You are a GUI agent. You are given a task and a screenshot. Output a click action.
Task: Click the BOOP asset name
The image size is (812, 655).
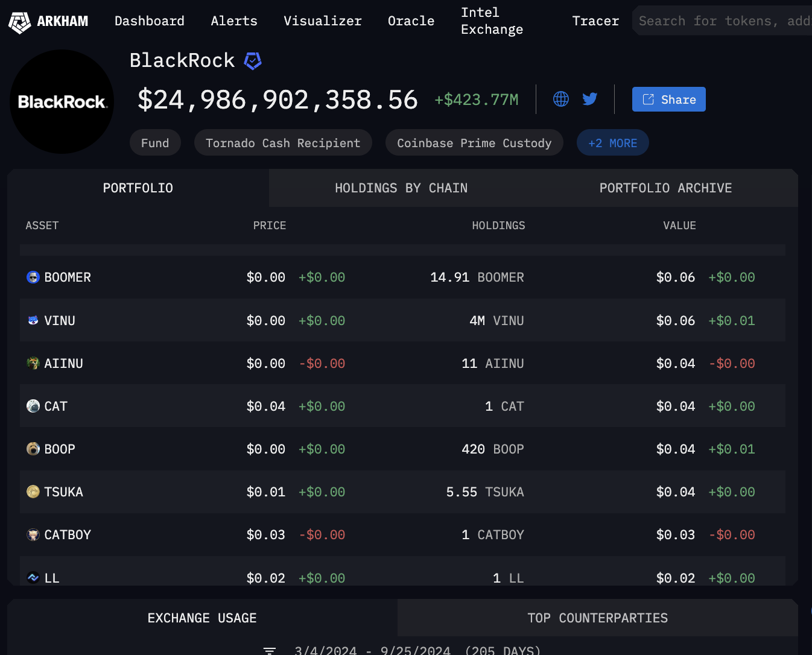(x=60, y=449)
